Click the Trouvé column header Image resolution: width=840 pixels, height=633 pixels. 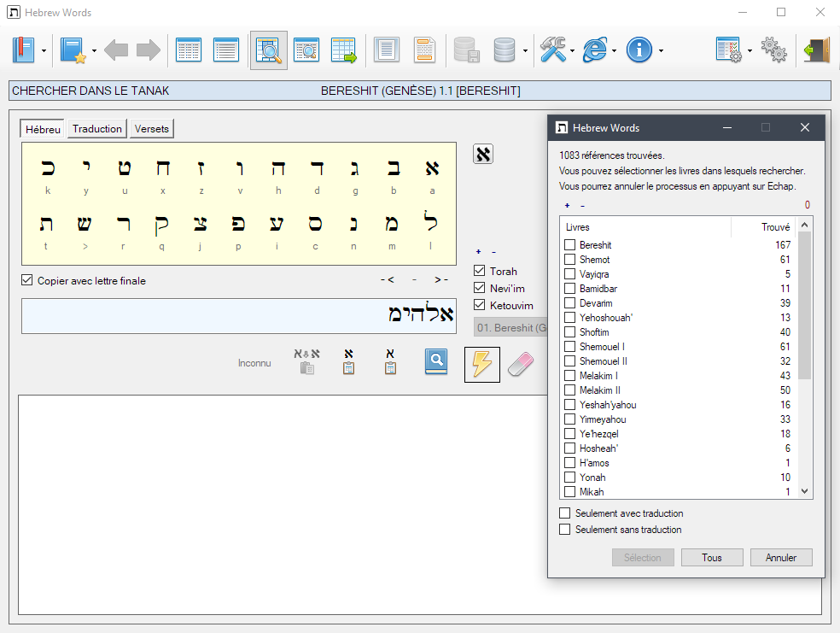click(764, 227)
